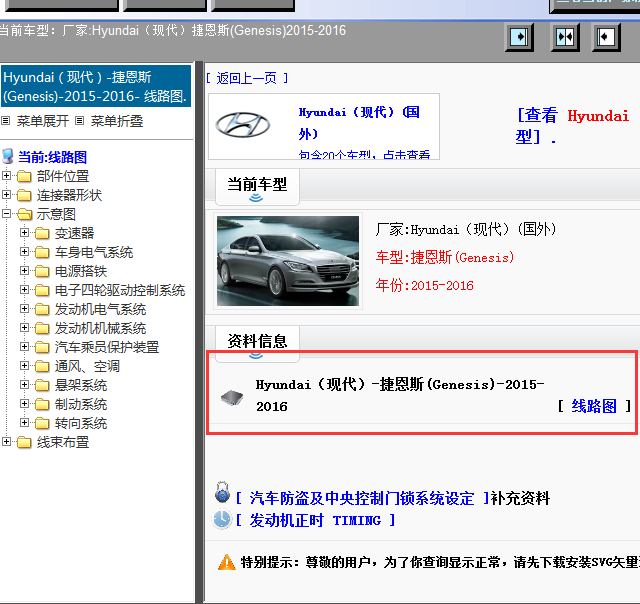Click the gray chip icon in 资料信息

click(232, 397)
